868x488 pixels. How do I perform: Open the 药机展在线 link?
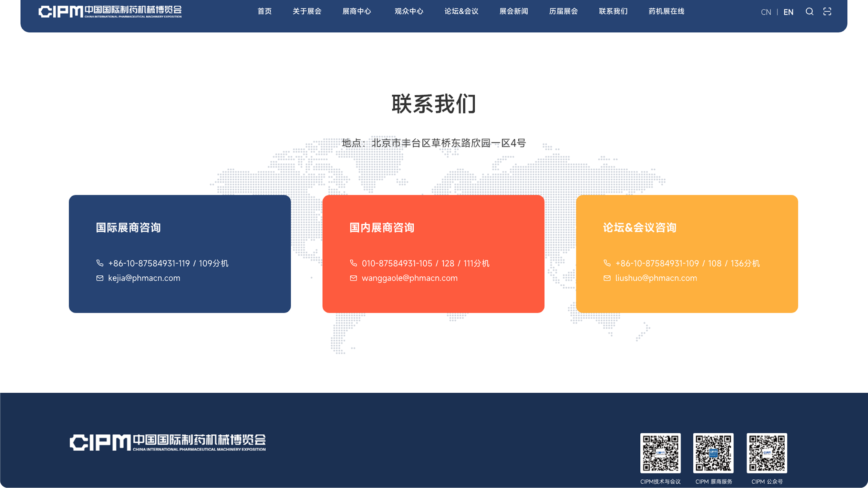pos(666,11)
